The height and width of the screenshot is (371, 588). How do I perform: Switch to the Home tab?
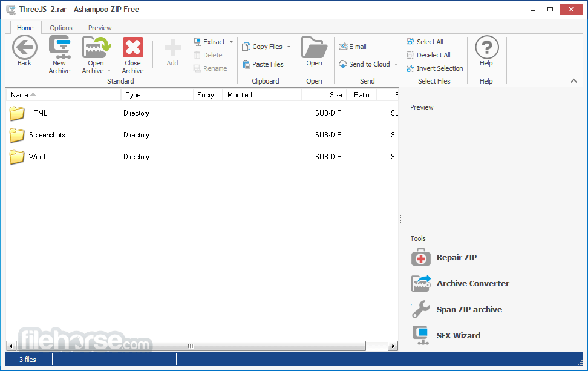point(25,28)
